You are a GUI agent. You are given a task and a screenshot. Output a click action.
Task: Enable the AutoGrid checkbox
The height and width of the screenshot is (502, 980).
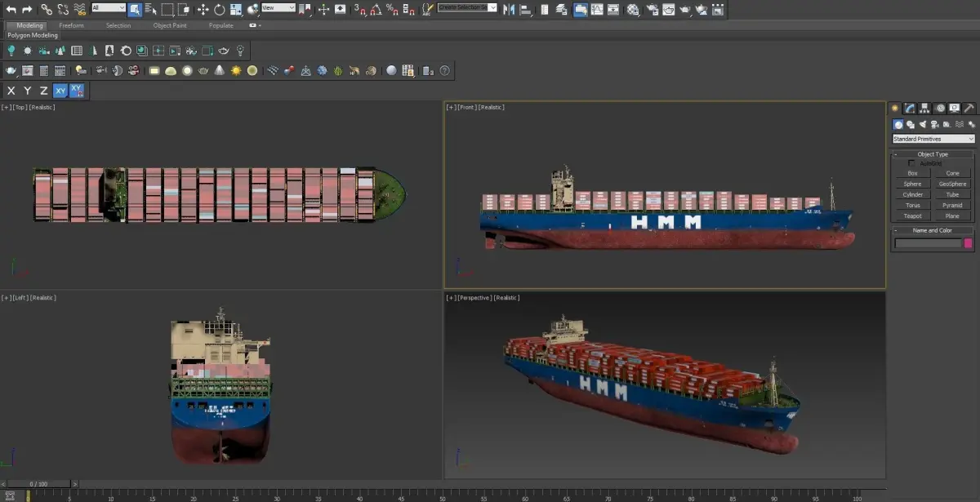[911, 163]
